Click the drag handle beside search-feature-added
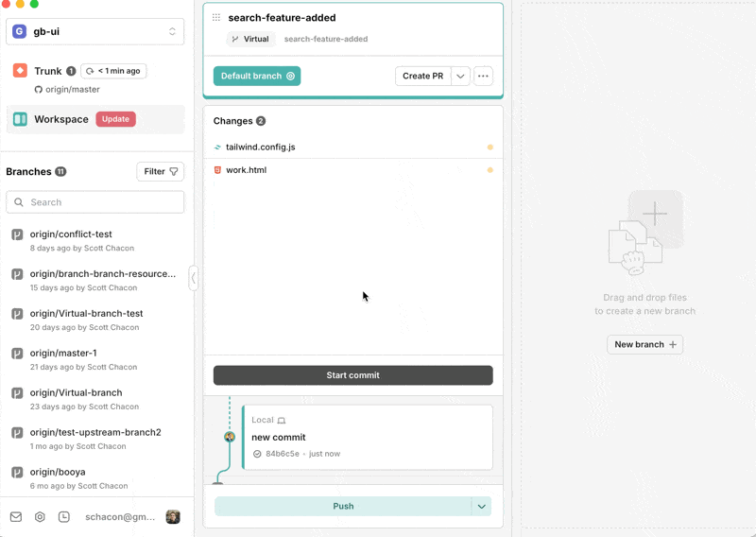This screenshot has height=537, width=756. [x=216, y=18]
